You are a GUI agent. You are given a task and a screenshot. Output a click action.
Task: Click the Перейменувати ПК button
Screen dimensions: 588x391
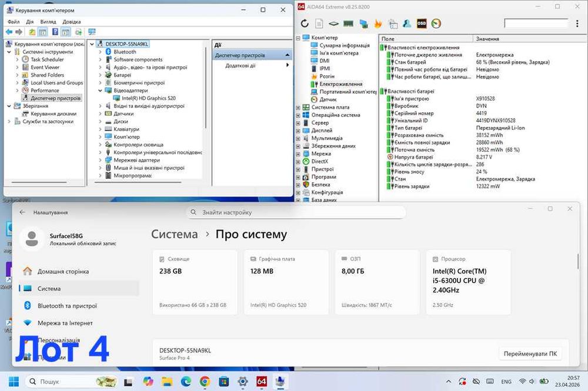(x=530, y=353)
